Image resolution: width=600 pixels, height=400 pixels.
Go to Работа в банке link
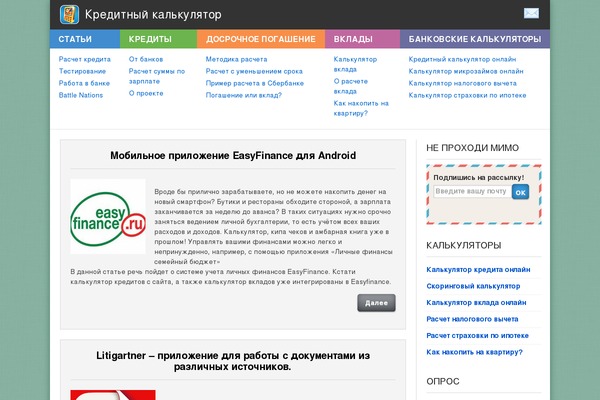point(84,83)
